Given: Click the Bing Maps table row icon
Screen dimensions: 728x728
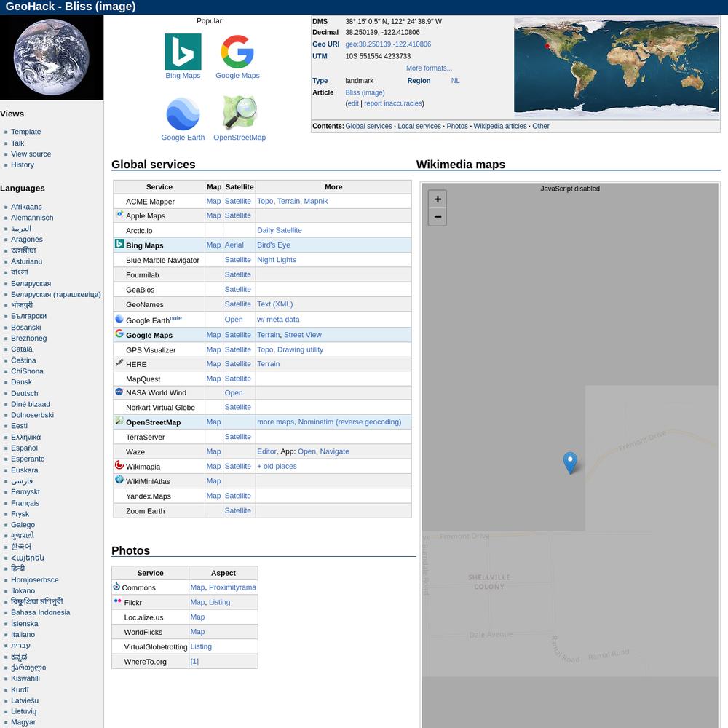Looking at the screenshot, I should [119, 244].
